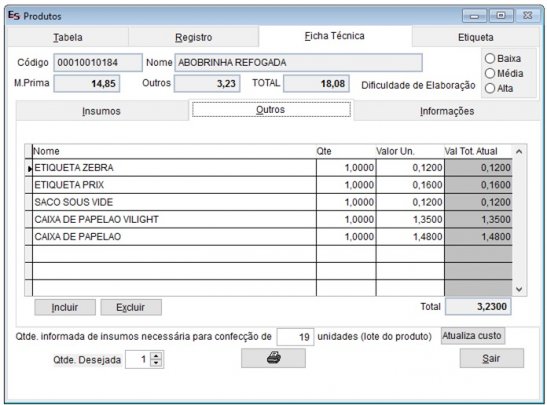Click the Nome field ABOBRINHA REFOGADA
Screen dimensions: 547x405
(299, 62)
